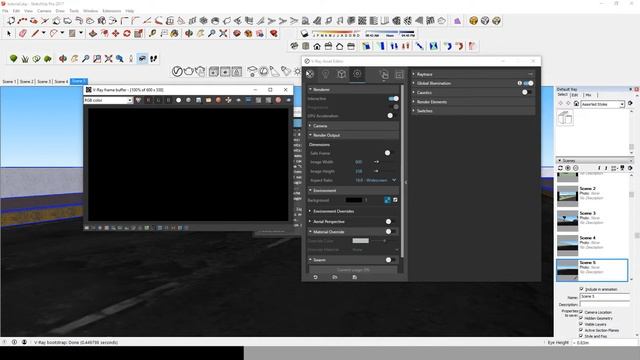The height and width of the screenshot is (360, 640).
Task: Toggle Camera Location checkbox
Action: tap(581, 312)
